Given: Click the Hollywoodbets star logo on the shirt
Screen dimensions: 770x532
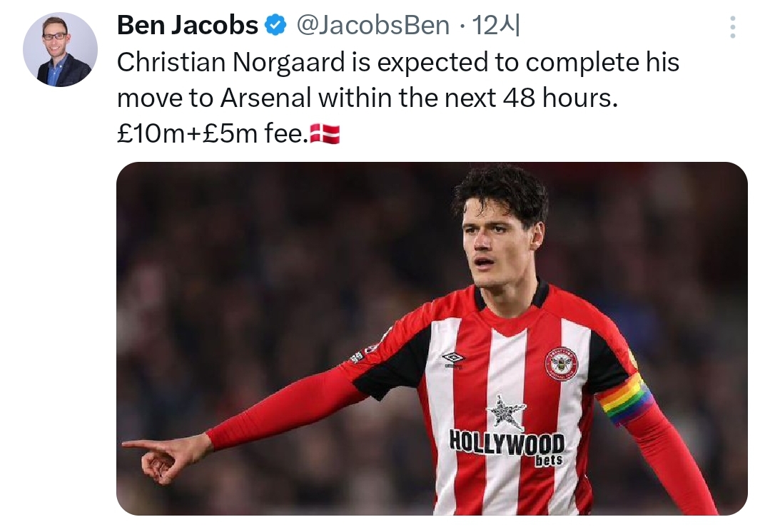Looking at the screenshot, I should (506, 413).
